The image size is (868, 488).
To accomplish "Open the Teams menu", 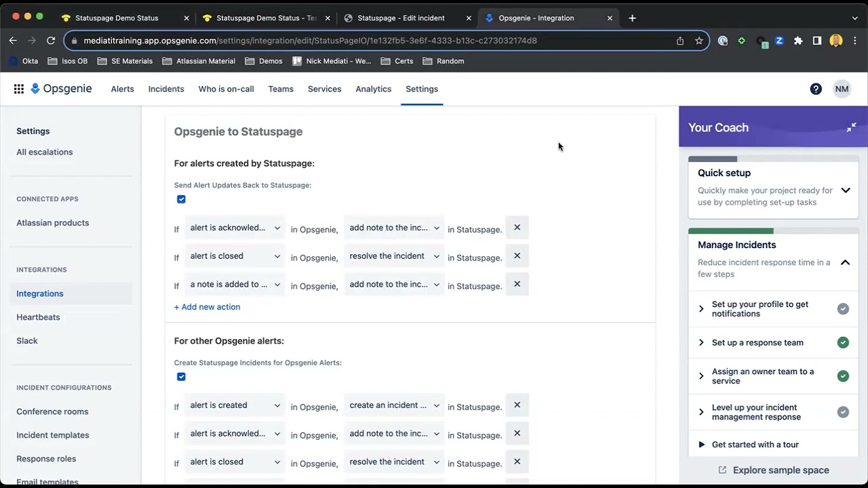I will click(x=281, y=89).
